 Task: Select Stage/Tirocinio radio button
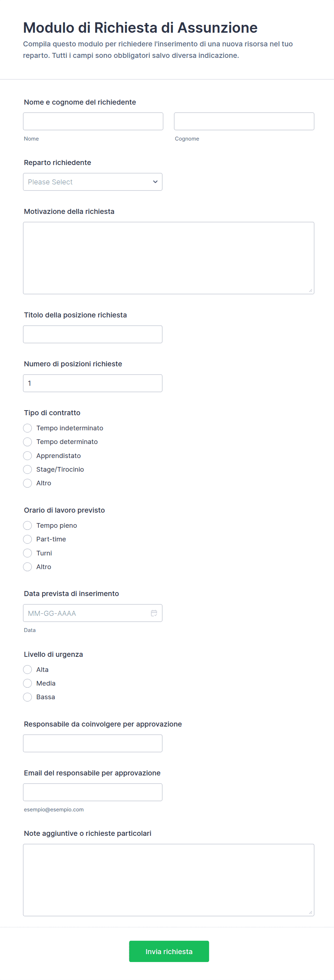[27, 469]
